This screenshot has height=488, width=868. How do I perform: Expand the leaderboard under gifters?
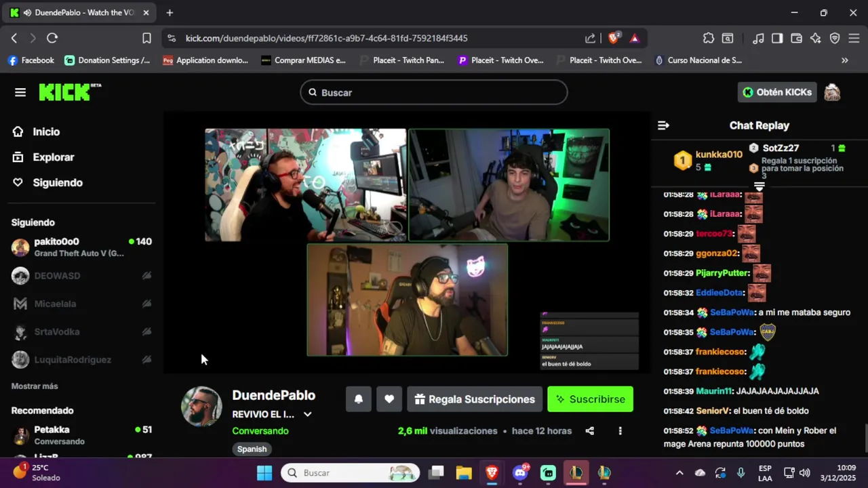click(759, 186)
